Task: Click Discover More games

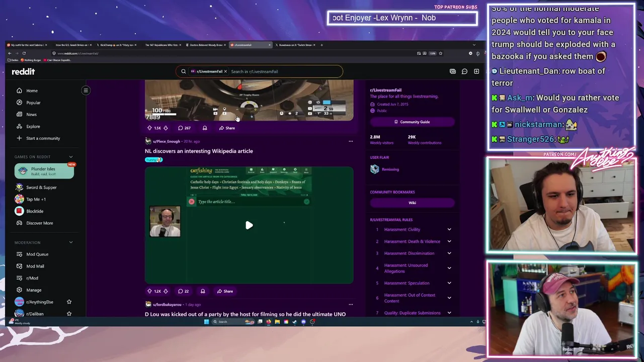Action: pos(39,223)
